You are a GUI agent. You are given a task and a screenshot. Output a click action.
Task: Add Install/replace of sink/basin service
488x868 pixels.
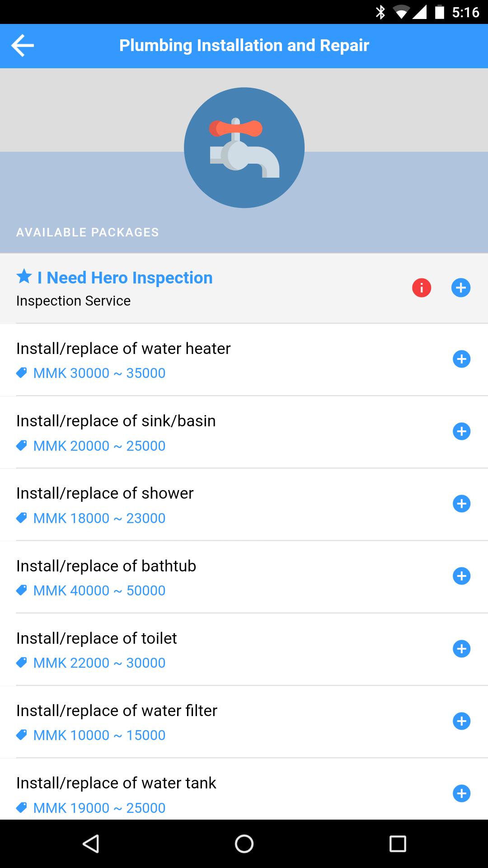(x=461, y=432)
